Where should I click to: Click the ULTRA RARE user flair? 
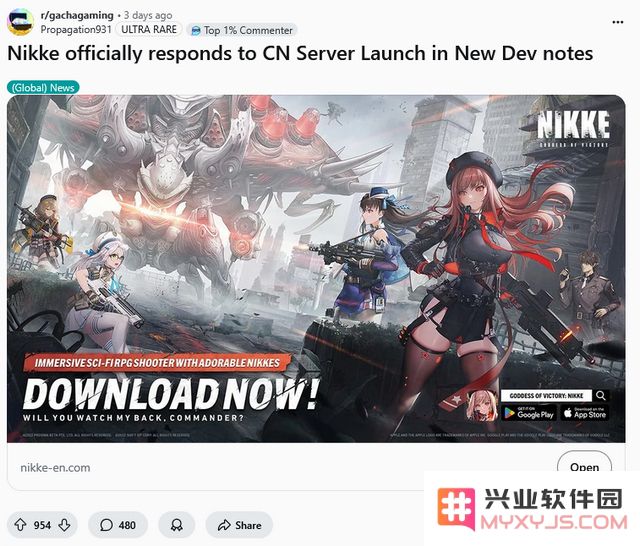click(x=149, y=29)
